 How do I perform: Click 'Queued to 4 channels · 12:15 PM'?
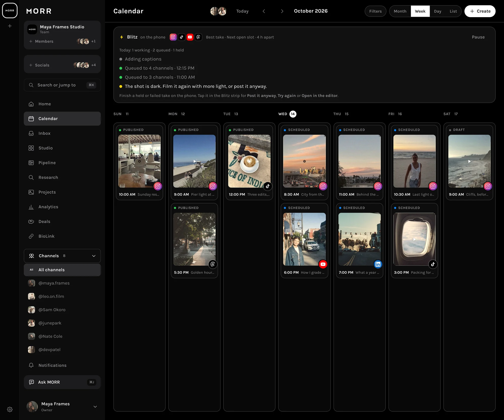[160, 68]
